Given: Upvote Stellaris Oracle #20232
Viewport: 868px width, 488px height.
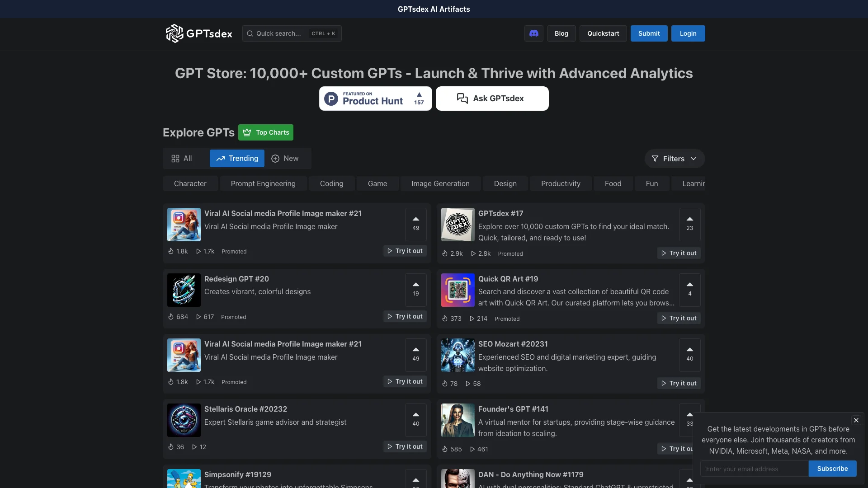Looking at the screenshot, I should (x=415, y=420).
